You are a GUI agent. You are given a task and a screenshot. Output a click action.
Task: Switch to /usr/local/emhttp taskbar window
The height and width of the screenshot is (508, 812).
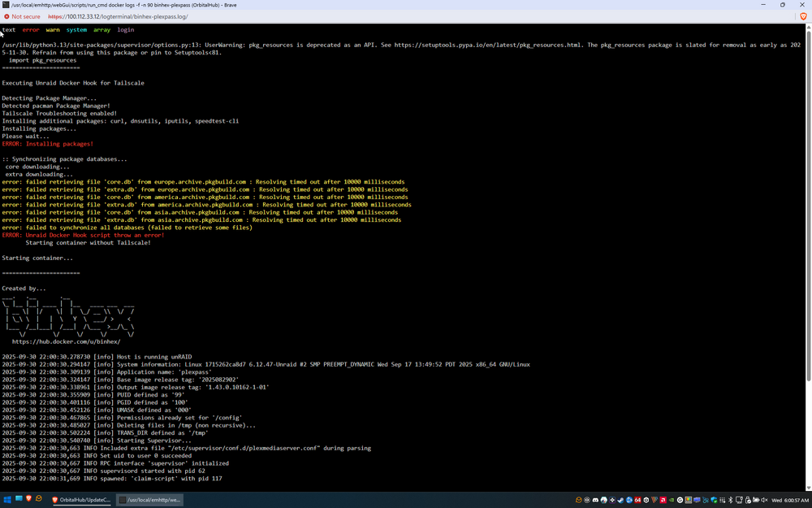[x=149, y=500]
